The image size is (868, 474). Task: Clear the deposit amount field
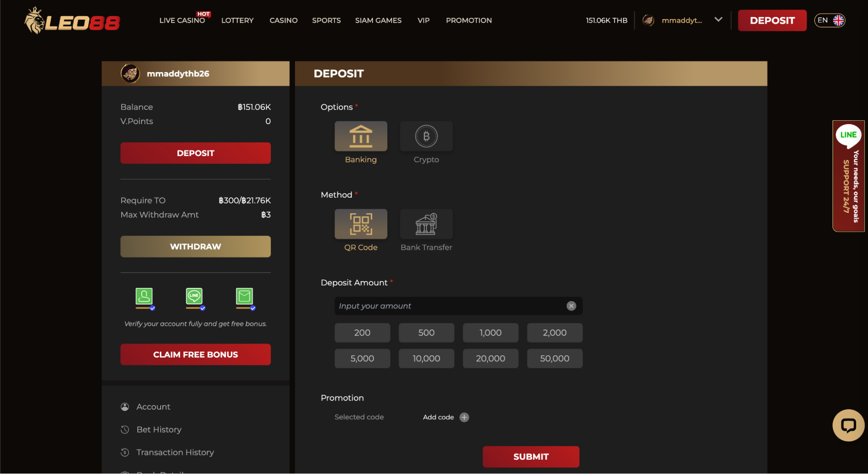pos(571,306)
